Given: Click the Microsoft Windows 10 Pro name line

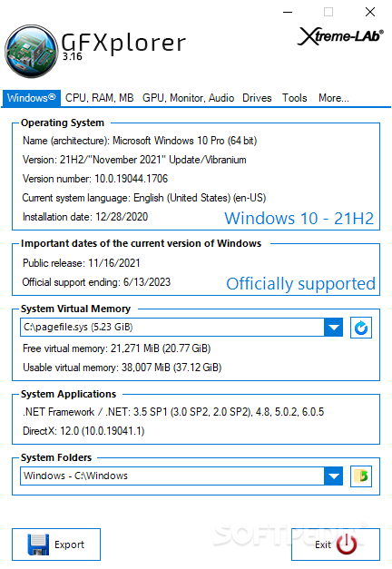Looking at the screenshot, I should (x=140, y=141).
